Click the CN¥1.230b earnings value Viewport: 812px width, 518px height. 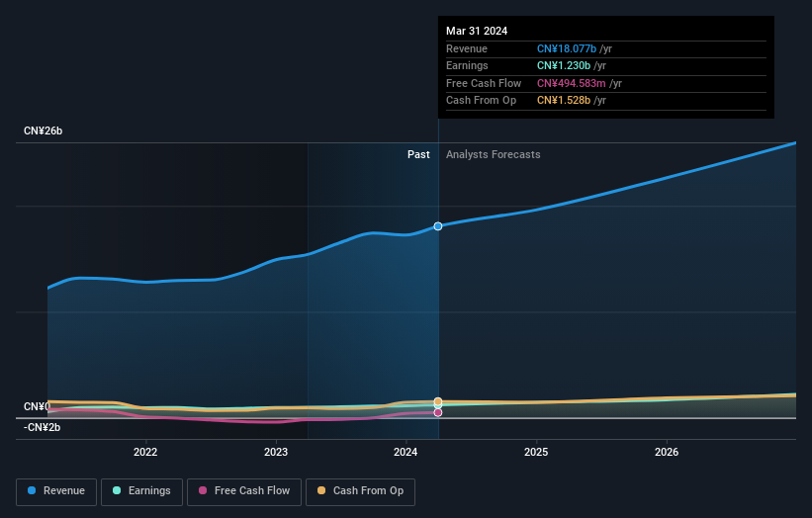tap(564, 65)
